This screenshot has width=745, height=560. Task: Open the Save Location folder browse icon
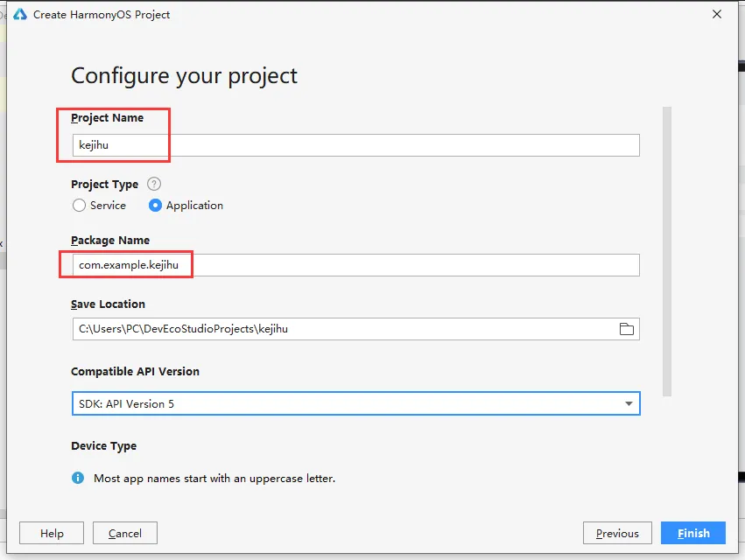626,329
